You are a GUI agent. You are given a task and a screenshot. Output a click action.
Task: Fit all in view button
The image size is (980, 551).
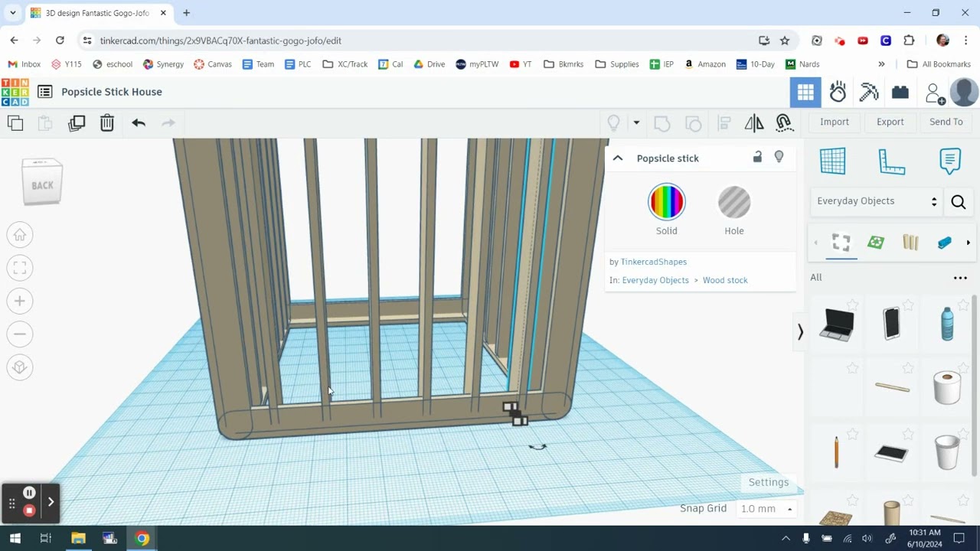tap(20, 268)
